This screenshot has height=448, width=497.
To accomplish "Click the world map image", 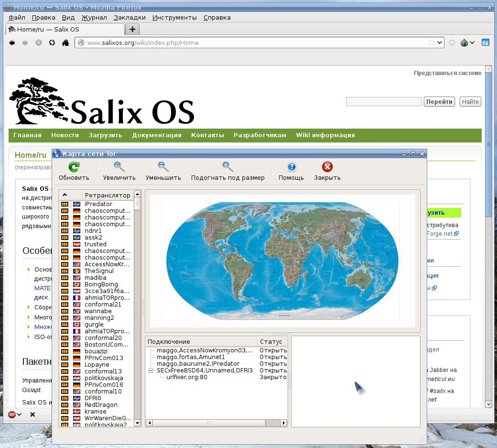I will coord(282,261).
